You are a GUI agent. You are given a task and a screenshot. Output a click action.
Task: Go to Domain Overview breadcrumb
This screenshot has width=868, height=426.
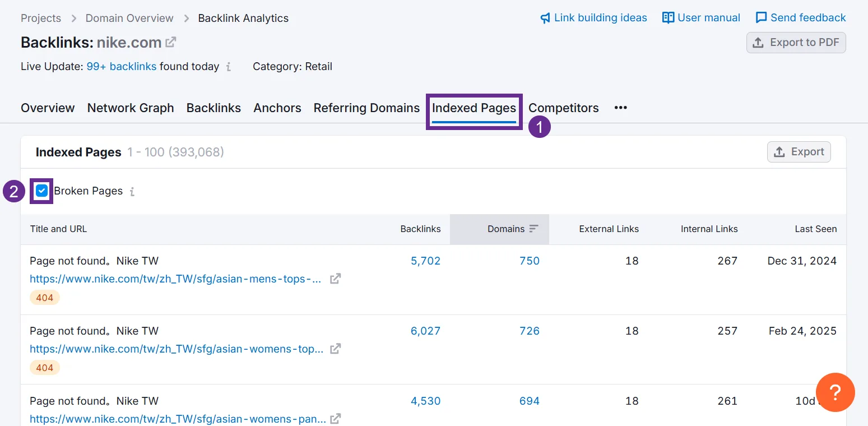tap(129, 18)
